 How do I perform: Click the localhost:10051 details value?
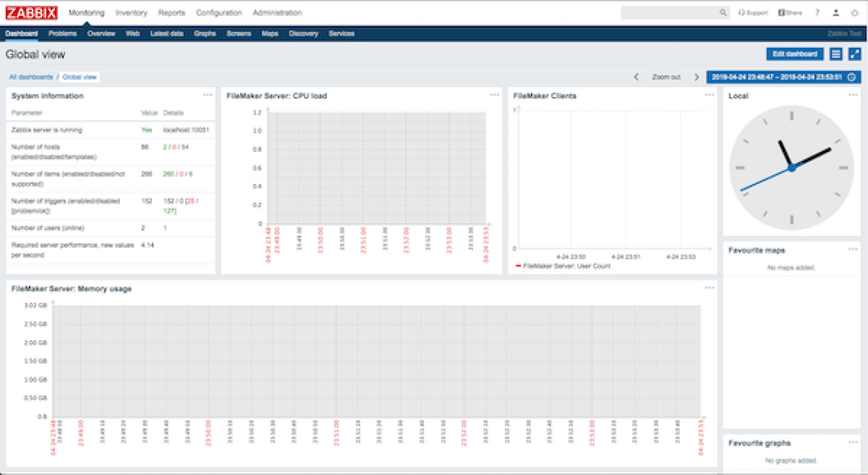186,130
